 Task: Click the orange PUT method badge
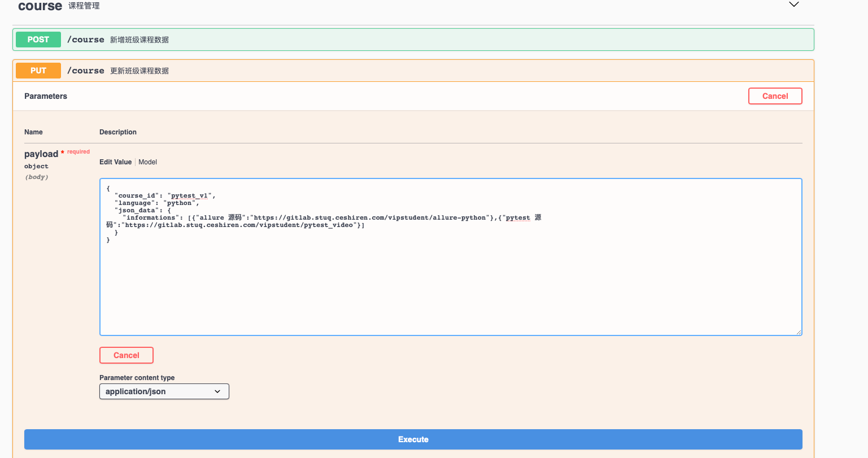pos(38,71)
